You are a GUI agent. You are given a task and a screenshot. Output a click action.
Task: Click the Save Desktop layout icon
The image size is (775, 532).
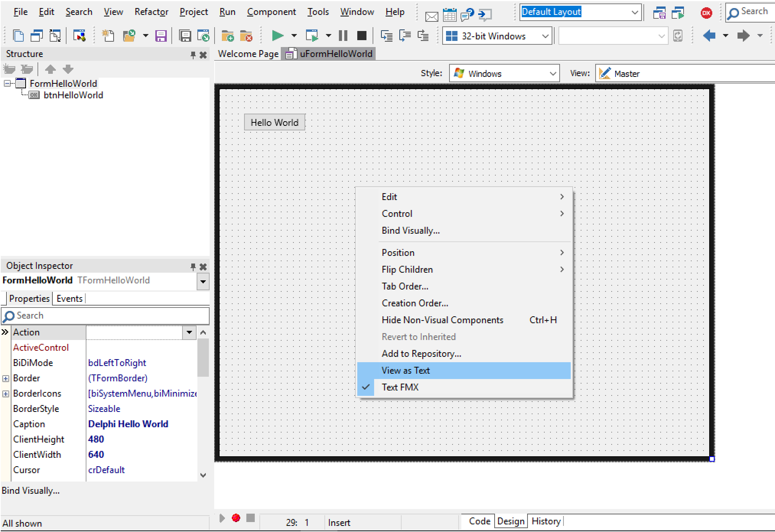pos(659,13)
